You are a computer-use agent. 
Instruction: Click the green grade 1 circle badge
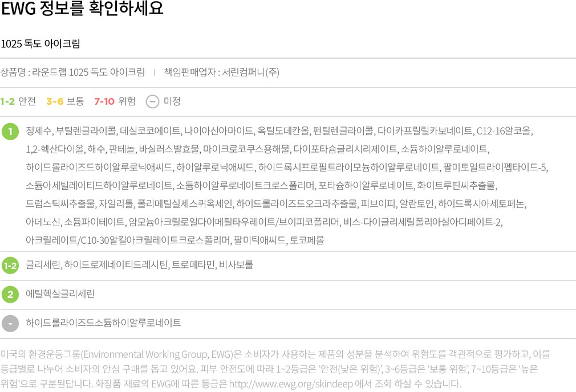[x=10, y=132]
